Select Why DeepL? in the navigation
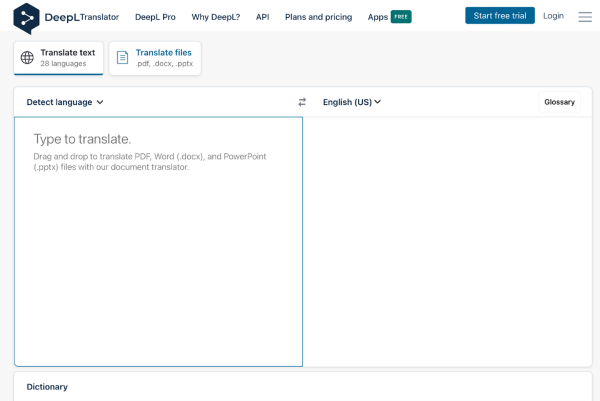The width and height of the screenshot is (600, 401). (215, 17)
